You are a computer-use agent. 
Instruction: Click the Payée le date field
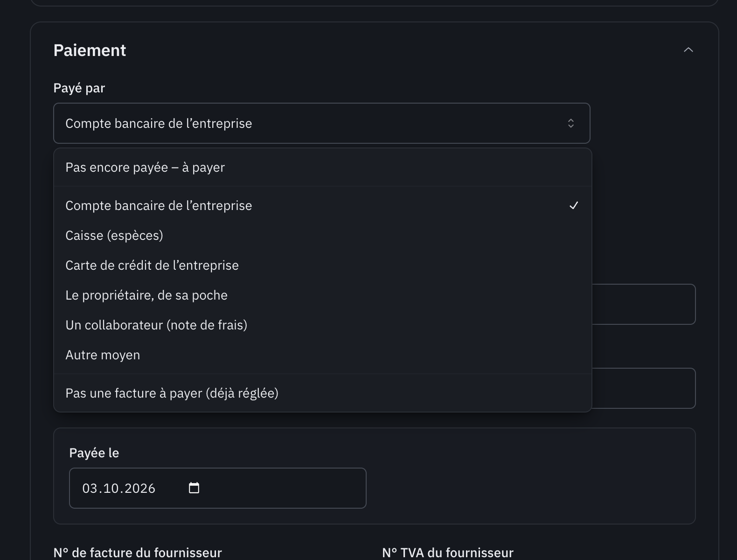pyautogui.click(x=218, y=488)
